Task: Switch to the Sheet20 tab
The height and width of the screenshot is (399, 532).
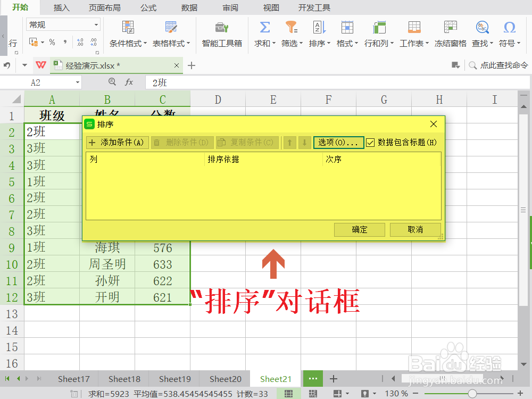Action: tap(225, 379)
